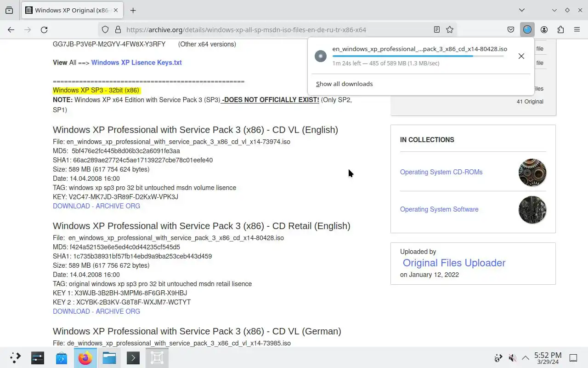588x368 pixels.
Task: Bookmark this page with the star icon
Action: [450, 29]
